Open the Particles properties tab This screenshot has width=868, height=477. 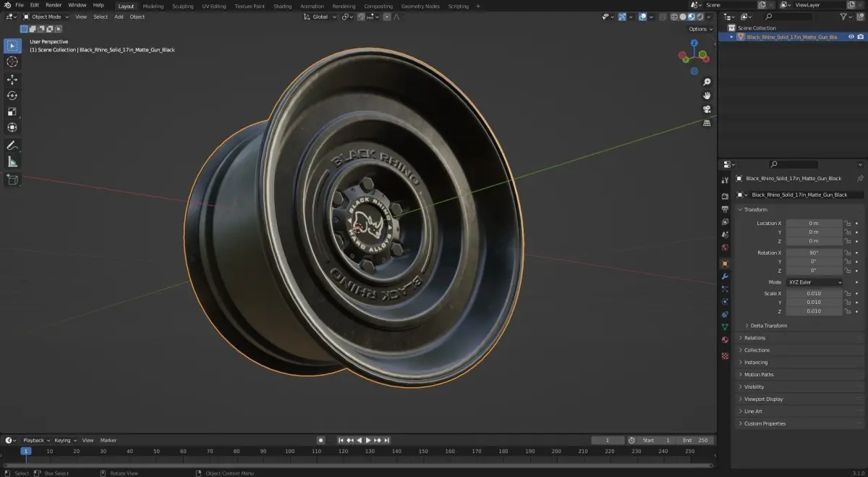coord(725,289)
